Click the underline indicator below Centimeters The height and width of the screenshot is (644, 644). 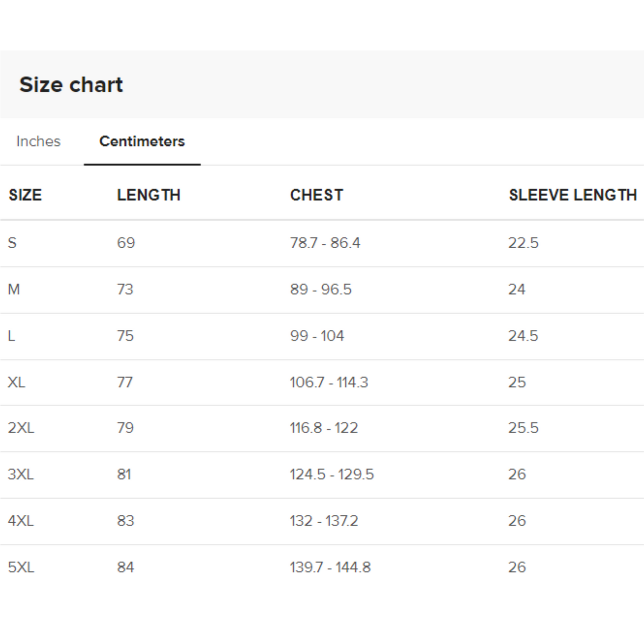[142, 164]
